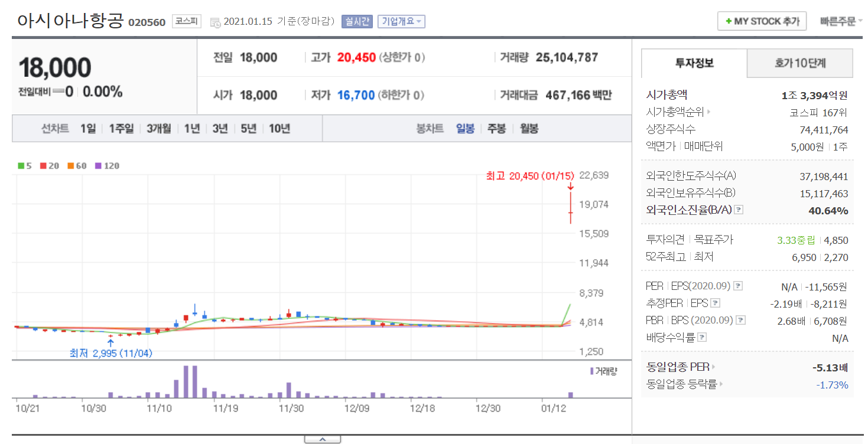Click the calendar icon before the date
This screenshot has height=444, width=868.
pyautogui.click(x=215, y=22)
